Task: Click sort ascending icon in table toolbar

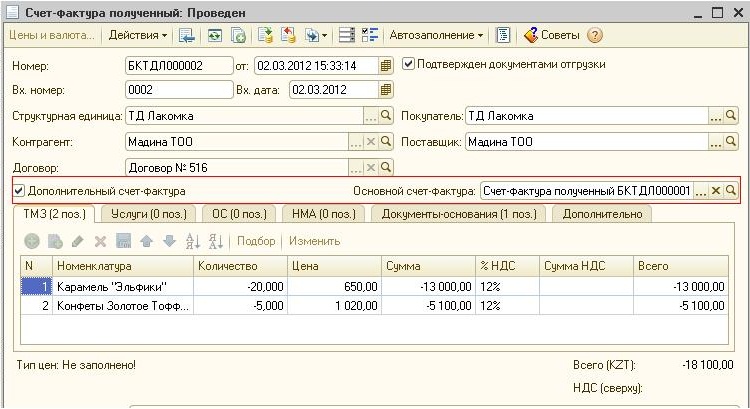Action: (x=194, y=241)
